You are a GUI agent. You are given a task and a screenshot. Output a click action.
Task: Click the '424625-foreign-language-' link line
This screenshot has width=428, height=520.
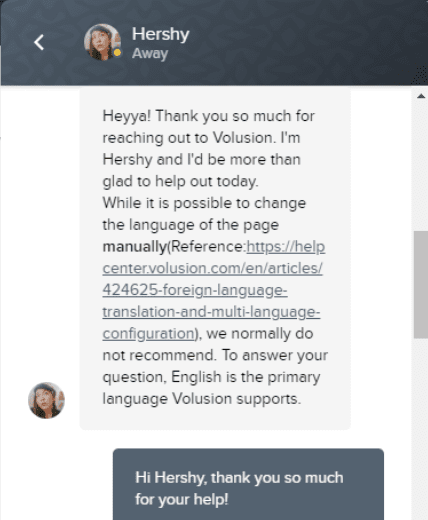tap(195, 290)
